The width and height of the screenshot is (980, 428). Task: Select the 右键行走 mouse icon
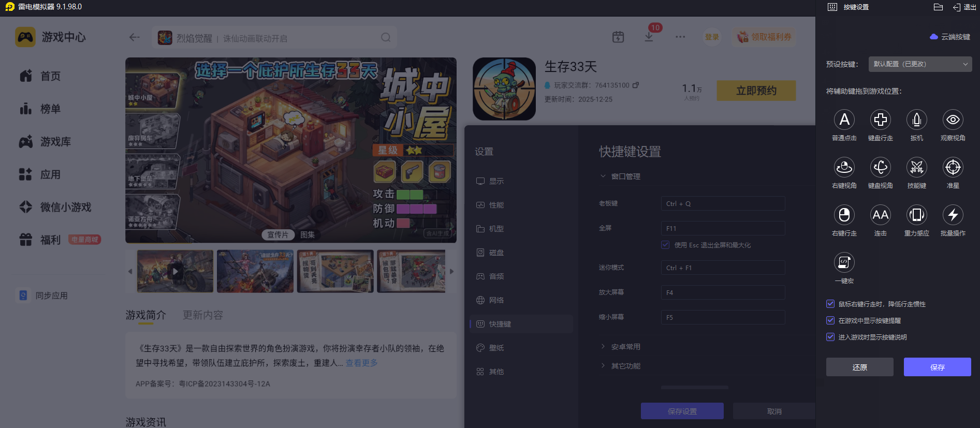pos(844,215)
